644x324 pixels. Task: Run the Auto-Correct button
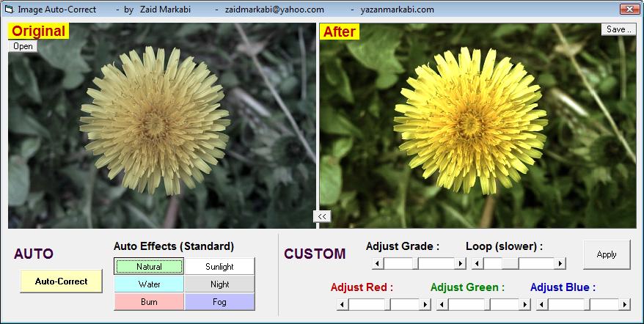click(x=61, y=281)
